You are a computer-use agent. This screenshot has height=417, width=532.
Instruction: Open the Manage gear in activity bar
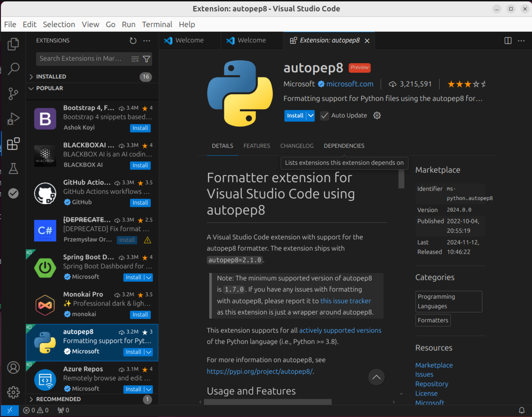[13, 392]
